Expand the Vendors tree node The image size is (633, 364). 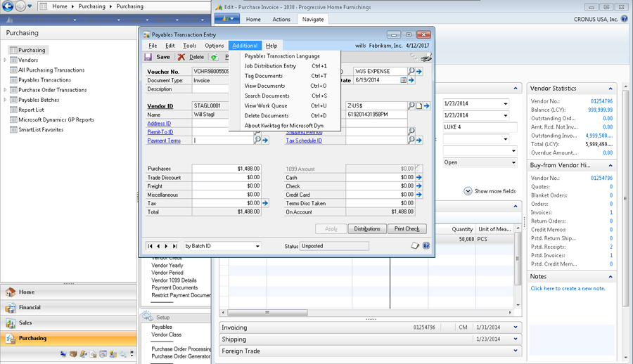pyautogui.click(x=5, y=60)
